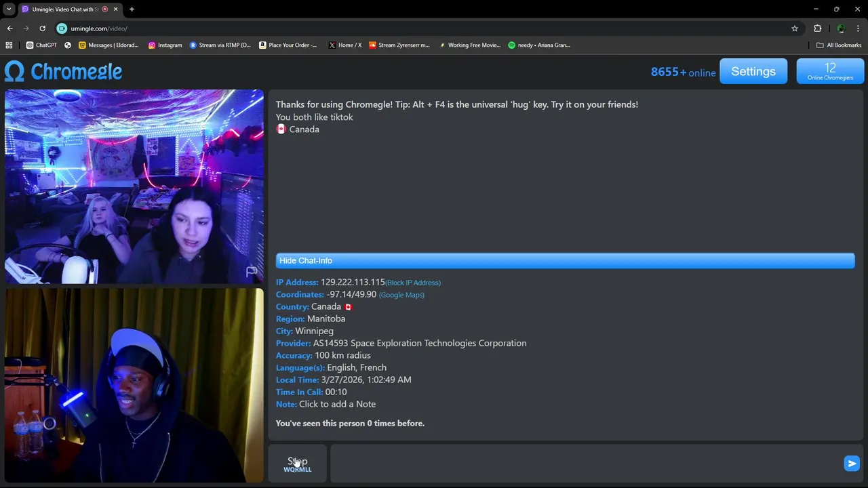Open Chromegle Settings
The width and height of the screenshot is (868, 488).
(753, 71)
